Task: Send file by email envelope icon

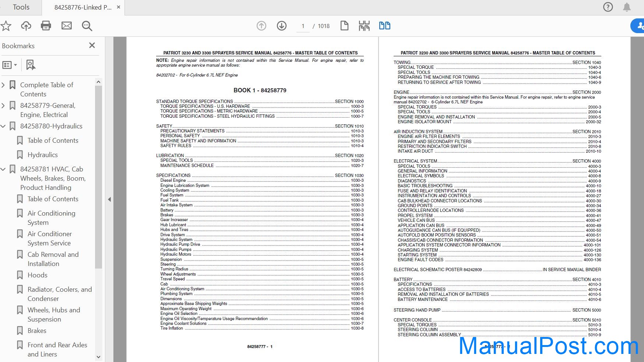Action: pos(67,26)
